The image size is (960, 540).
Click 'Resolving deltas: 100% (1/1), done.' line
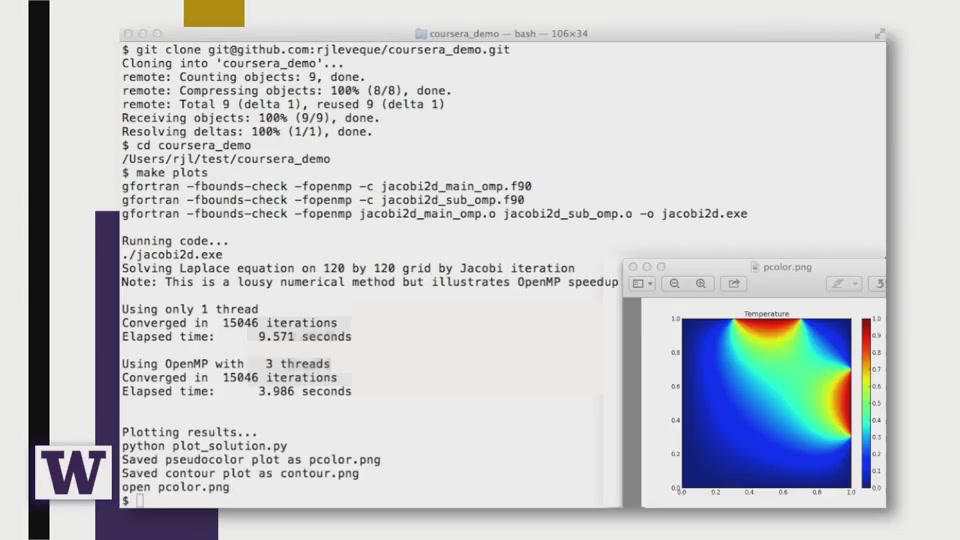(247, 132)
